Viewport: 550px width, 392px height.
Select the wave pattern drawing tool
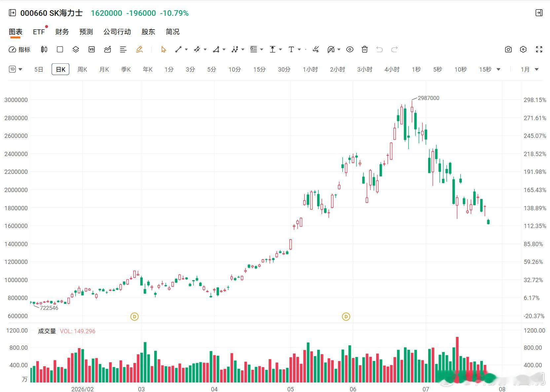click(x=235, y=49)
